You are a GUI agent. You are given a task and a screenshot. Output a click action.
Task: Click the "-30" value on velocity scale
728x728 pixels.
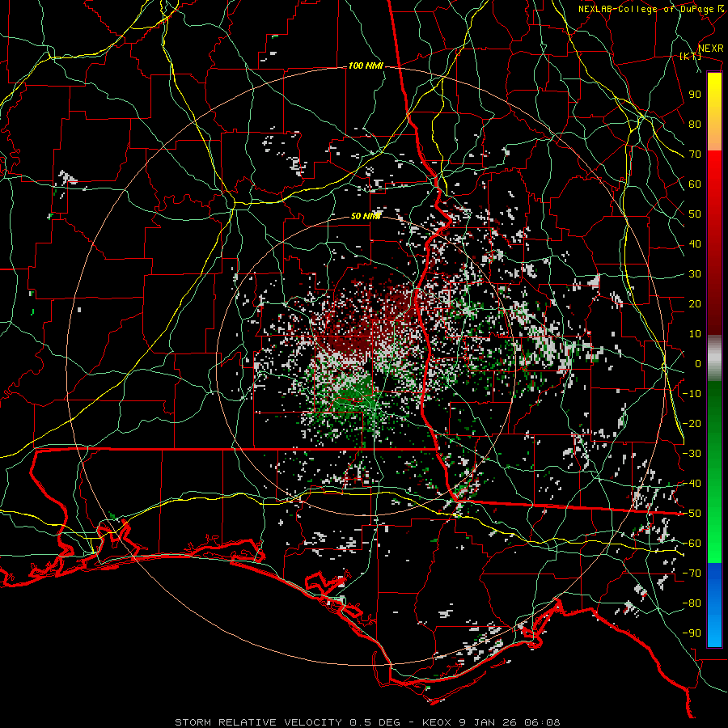pyautogui.click(x=692, y=454)
